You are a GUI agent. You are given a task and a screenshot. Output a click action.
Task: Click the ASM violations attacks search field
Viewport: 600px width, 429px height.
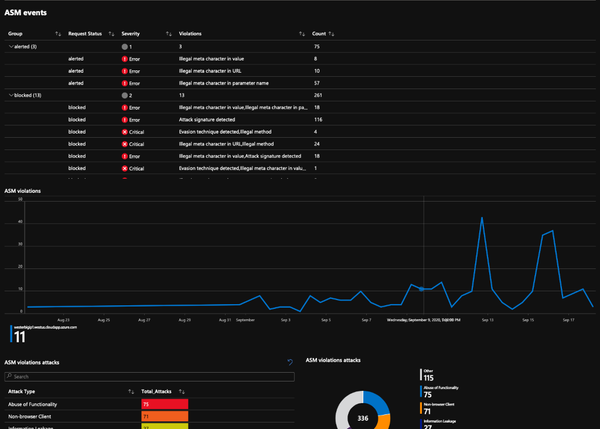click(x=149, y=377)
